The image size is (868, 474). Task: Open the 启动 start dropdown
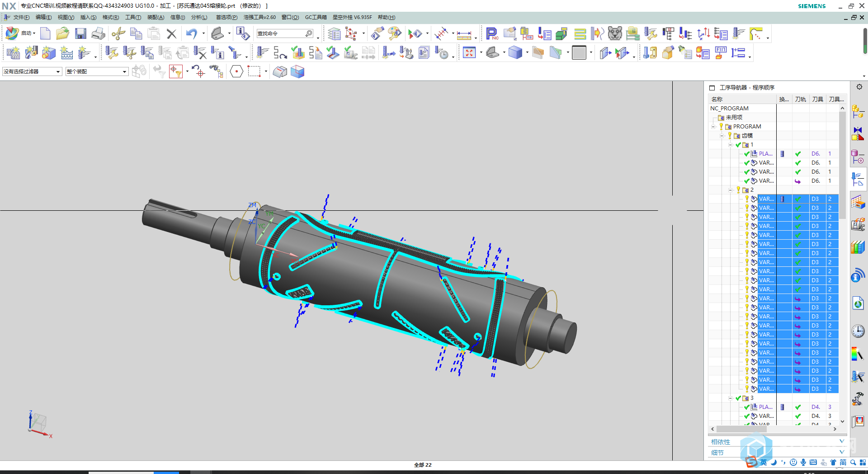[x=28, y=33]
